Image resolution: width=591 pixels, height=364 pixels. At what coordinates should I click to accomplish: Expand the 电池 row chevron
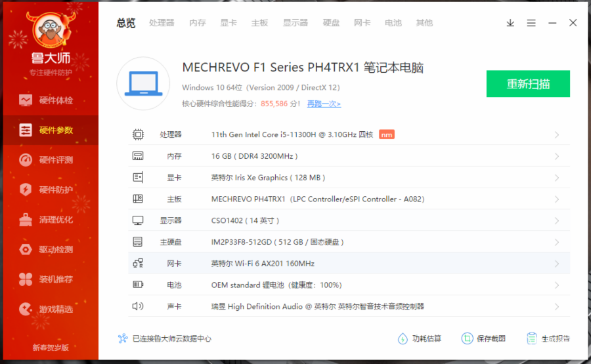click(557, 285)
